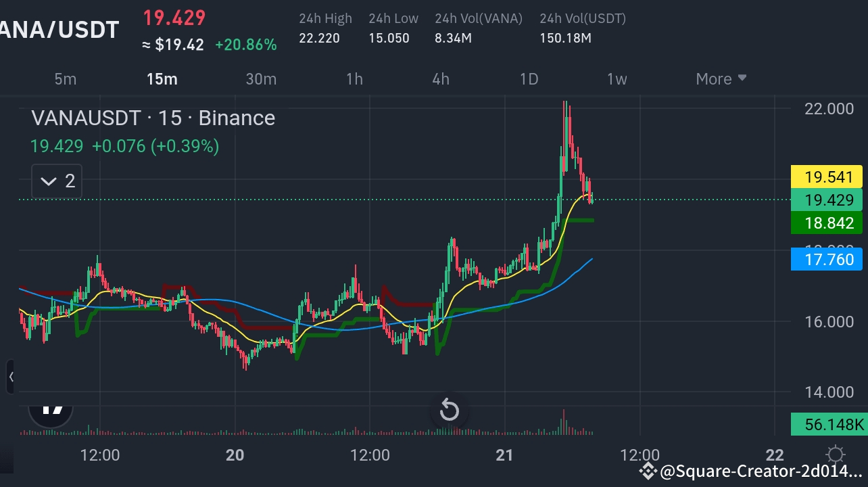Click the yellow 19.541 price label
The width and height of the screenshot is (868, 487).
[x=826, y=177]
